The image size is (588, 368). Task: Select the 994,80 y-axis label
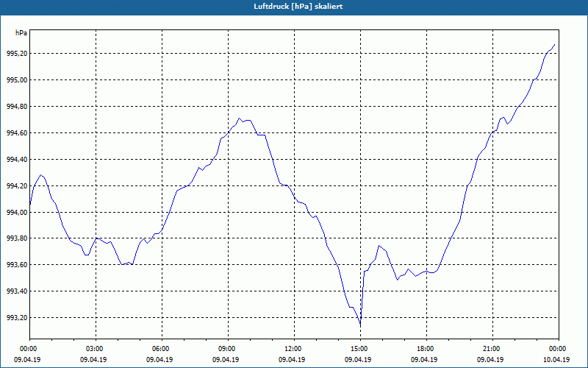click(x=17, y=107)
